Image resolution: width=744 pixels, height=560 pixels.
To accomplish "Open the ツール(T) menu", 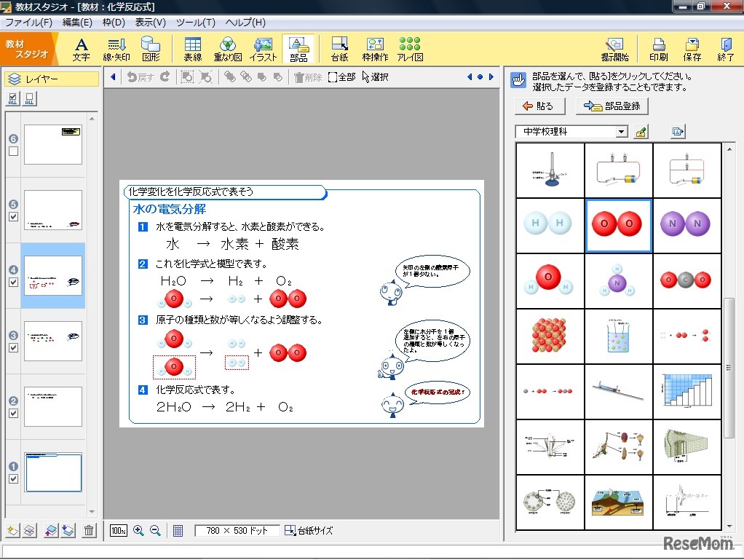I will pyautogui.click(x=195, y=23).
